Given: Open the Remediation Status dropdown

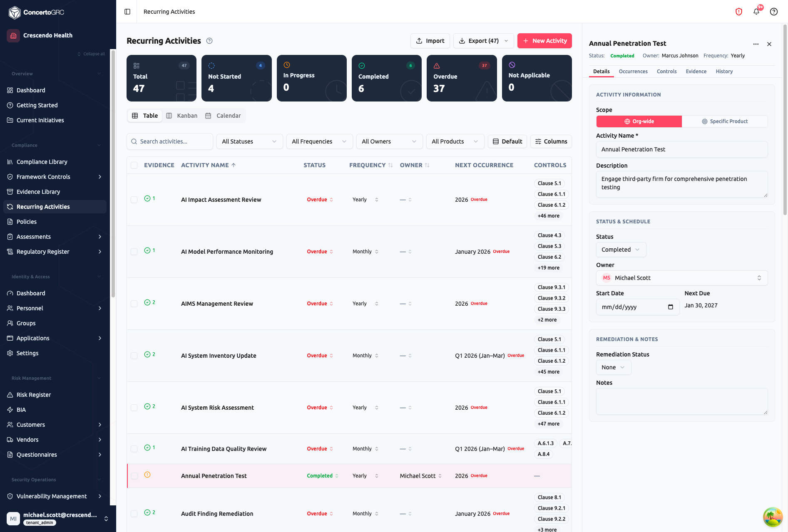Looking at the screenshot, I should point(613,367).
